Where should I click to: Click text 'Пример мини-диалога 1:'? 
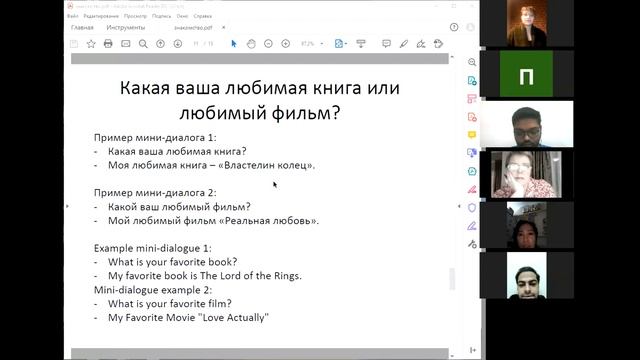(155, 138)
